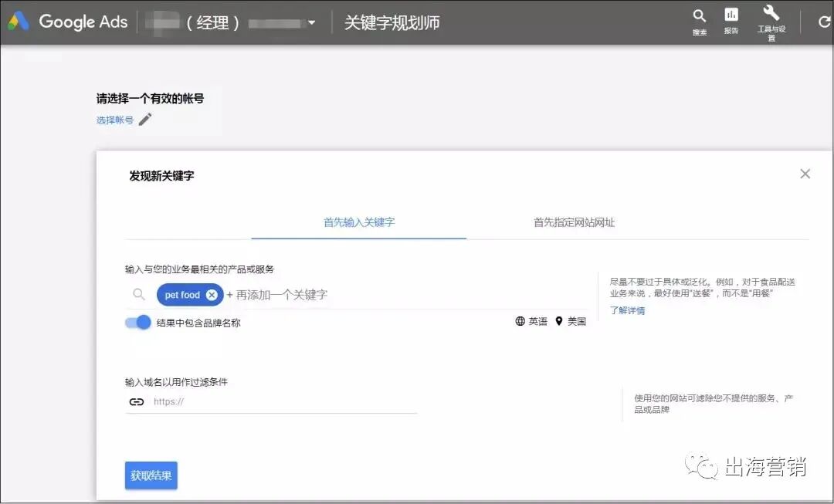
Task: Close the 发现新关键字 dialog
Action: tap(805, 174)
